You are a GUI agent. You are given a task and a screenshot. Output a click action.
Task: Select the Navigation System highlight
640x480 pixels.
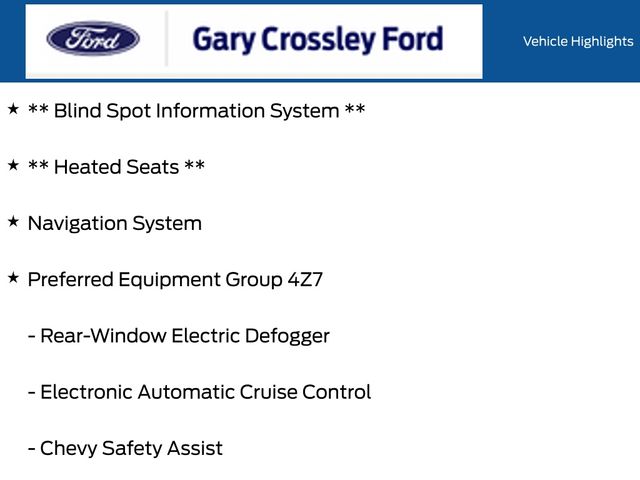[x=115, y=224]
